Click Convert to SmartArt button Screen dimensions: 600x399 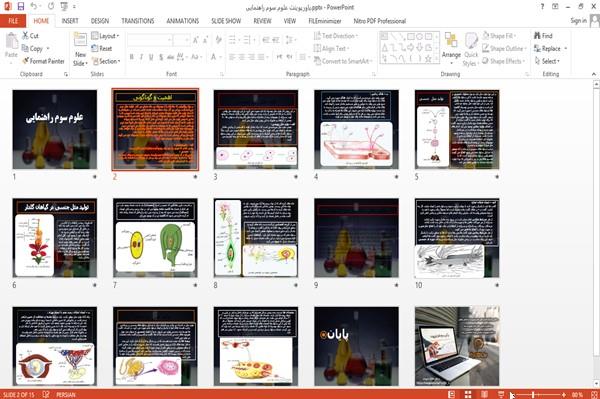(342, 61)
